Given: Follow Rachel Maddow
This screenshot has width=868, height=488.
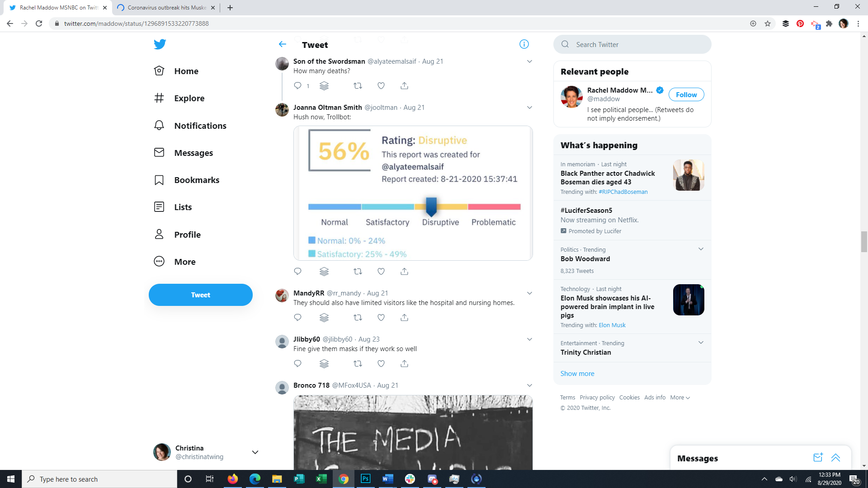Looking at the screenshot, I should pos(686,94).
